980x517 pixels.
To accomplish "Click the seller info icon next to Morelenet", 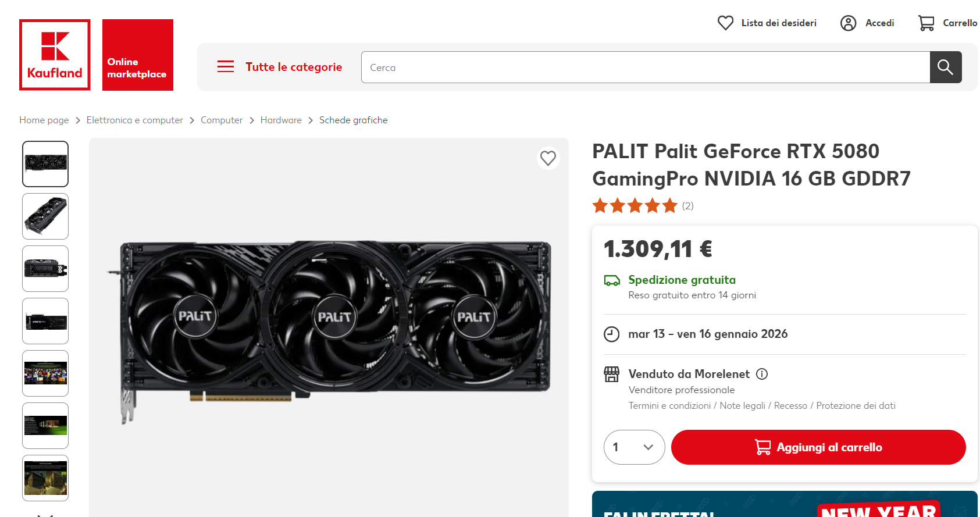I will click(762, 374).
